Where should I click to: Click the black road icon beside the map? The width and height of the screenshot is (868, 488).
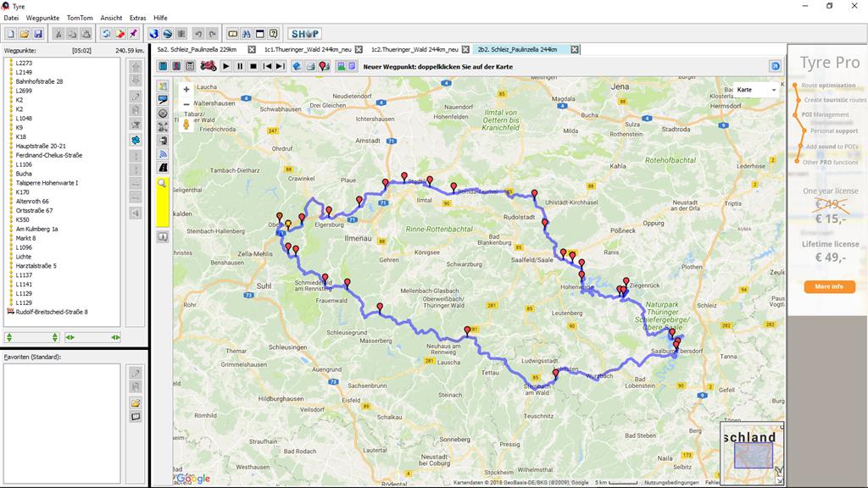163,168
